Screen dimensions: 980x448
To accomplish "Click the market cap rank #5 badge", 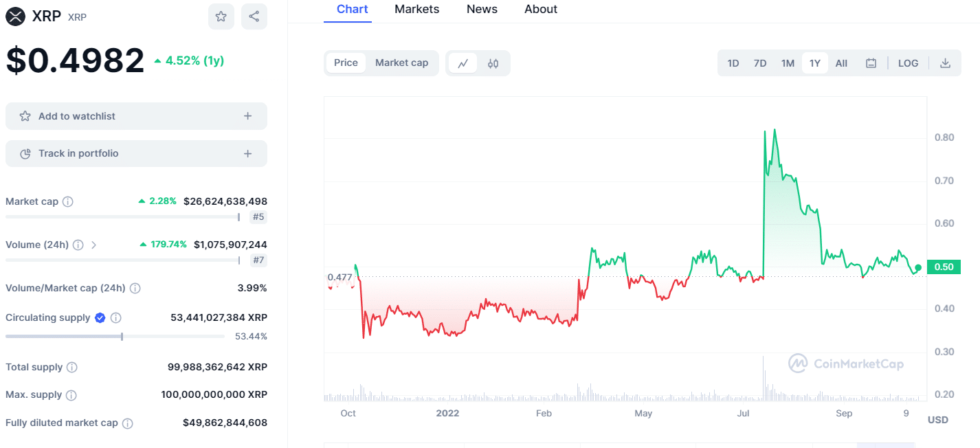I will 258,217.
